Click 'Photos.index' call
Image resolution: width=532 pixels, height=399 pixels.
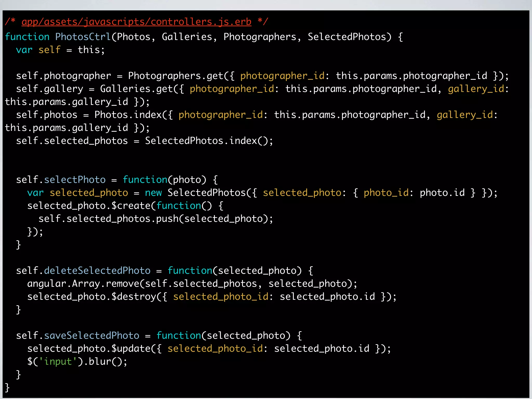point(128,115)
